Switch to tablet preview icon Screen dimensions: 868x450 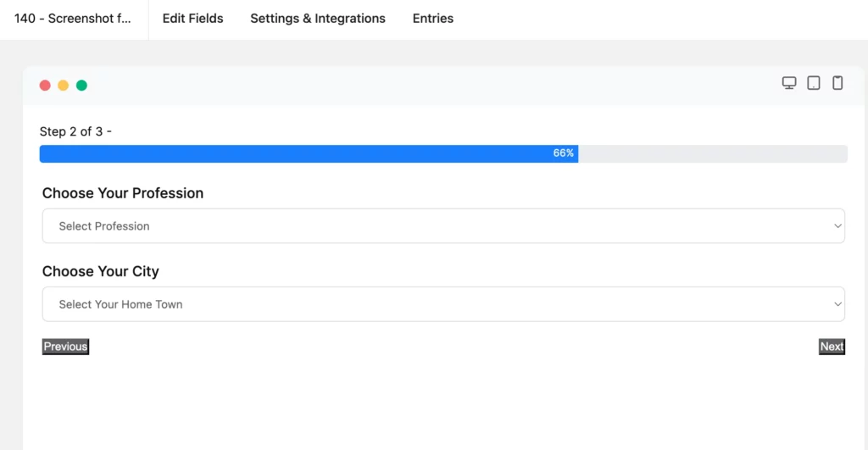pos(813,83)
